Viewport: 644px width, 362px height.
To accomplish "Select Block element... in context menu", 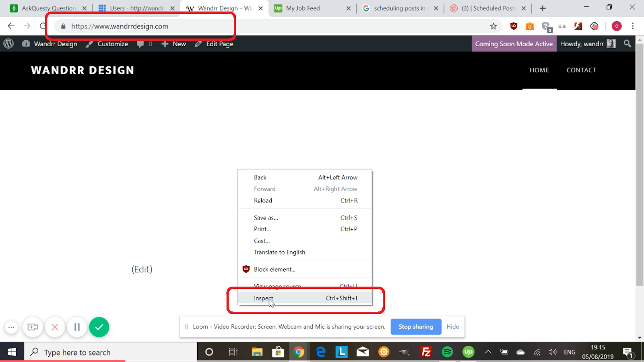I will 305,269.
